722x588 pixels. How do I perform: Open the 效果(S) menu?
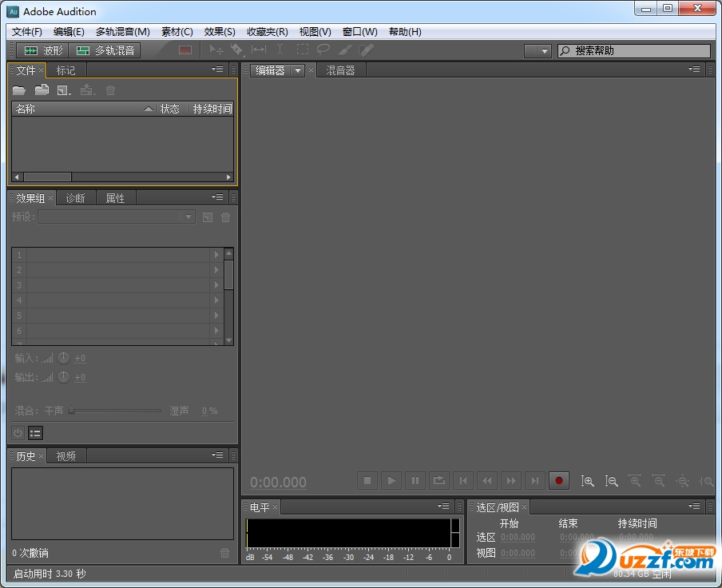coord(220,32)
